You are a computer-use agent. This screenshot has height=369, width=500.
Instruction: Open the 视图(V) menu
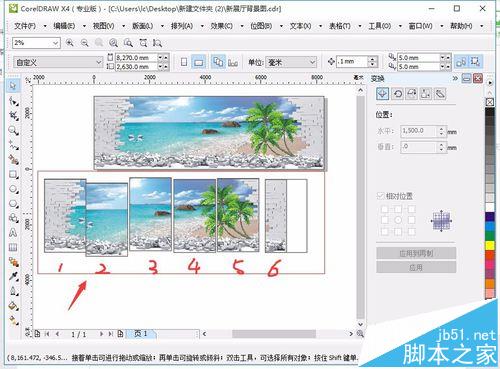click(103, 26)
